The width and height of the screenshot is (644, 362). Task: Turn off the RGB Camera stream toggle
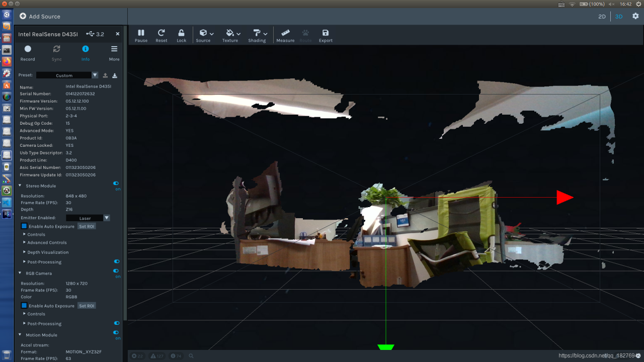pos(116,271)
